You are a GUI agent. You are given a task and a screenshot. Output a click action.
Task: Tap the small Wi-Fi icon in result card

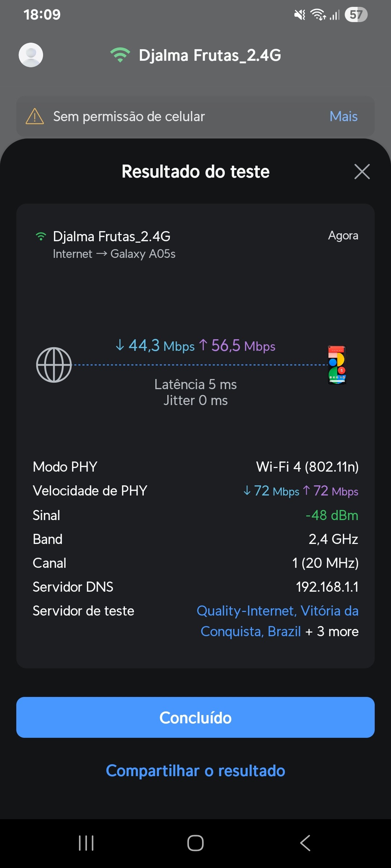pyautogui.click(x=41, y=237)
